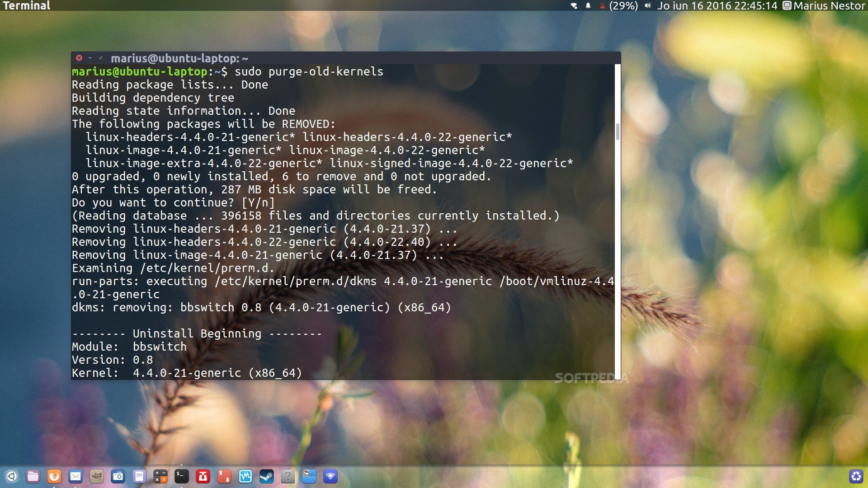868x488 pixels.
Task: Open the Firefox browser from the dock
Action: [54, 476]
